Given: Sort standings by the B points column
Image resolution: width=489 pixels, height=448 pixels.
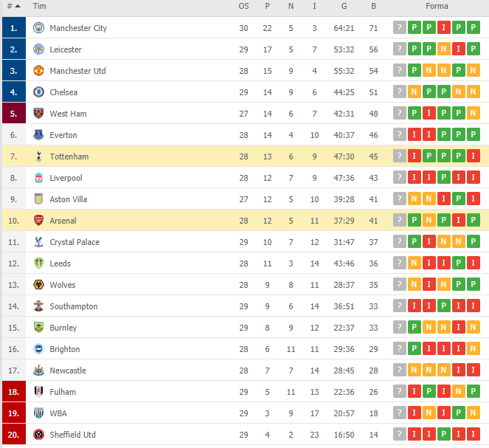Looking at the screenshot, I should 373,6.
